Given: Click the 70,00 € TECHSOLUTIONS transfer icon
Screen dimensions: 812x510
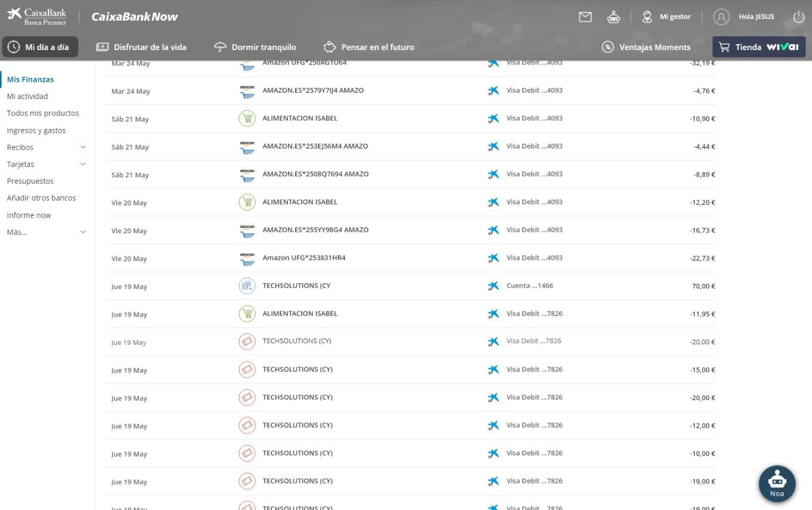Looking at the screenshot, I should [247, 286].
